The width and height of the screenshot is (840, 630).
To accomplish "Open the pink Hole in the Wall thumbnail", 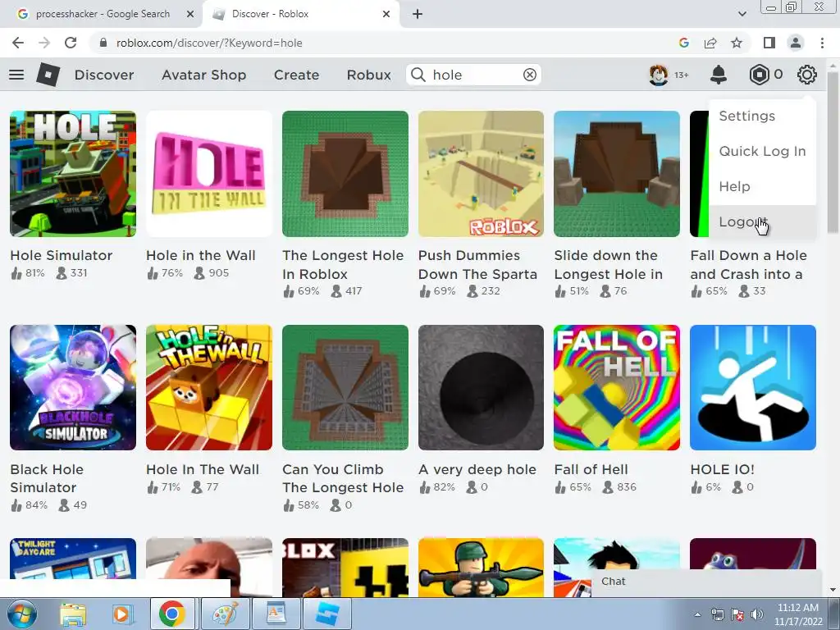I will 209,174.
